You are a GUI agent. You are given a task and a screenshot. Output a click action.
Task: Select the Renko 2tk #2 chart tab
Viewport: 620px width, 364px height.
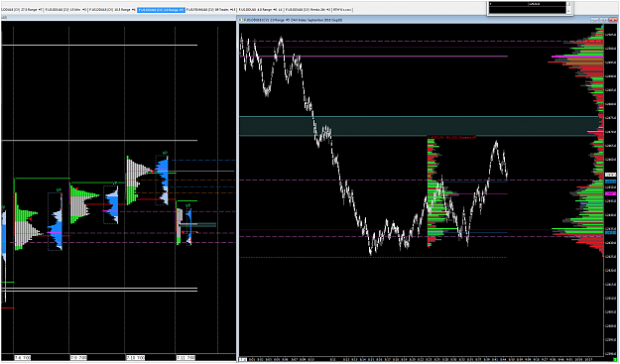pos(309,10)
